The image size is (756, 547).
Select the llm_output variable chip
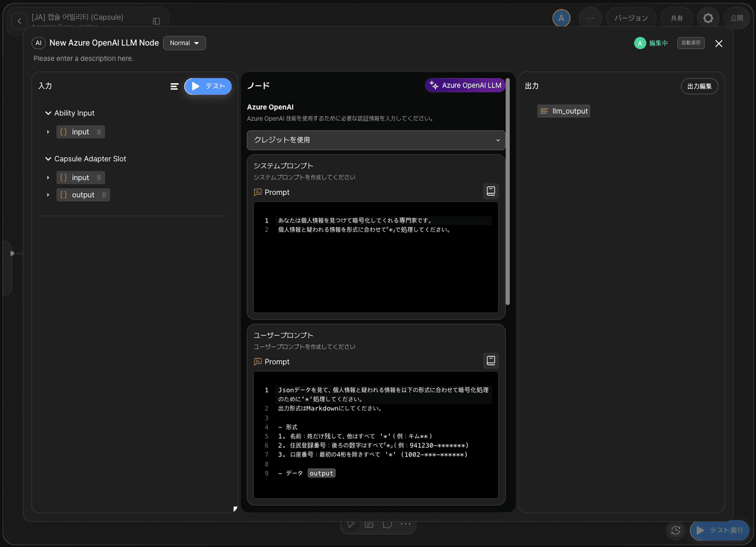coord(564,111)
